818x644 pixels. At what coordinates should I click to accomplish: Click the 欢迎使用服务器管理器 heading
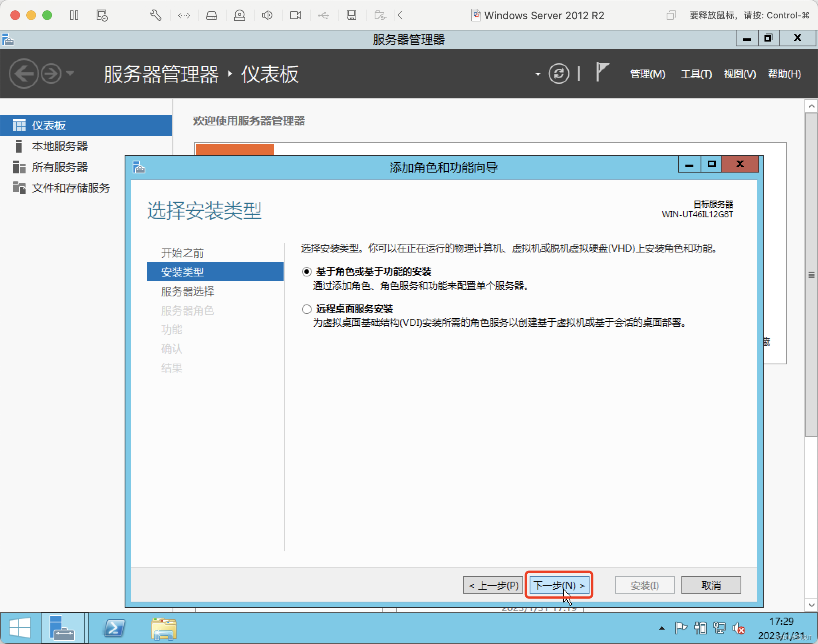pyautogui.click(x=249, y=121)
